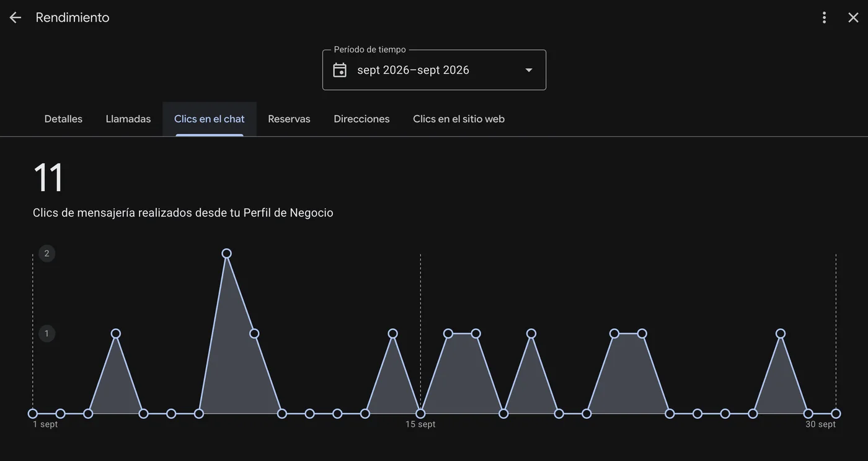Close the Rendimiento panel with the X
This screenshot has width=868, height=461.
[853, 17]
